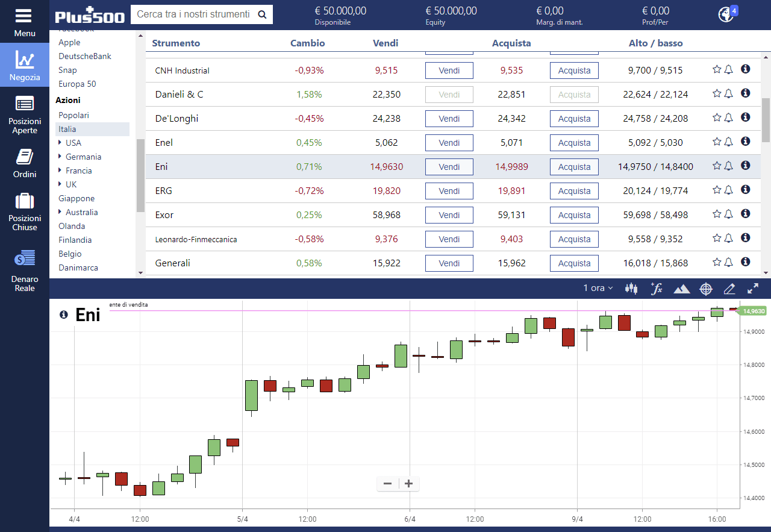Screen dimensions: 771x532
Task: Toggle favorite star for Exor
Action: click(x=717, y=214)
